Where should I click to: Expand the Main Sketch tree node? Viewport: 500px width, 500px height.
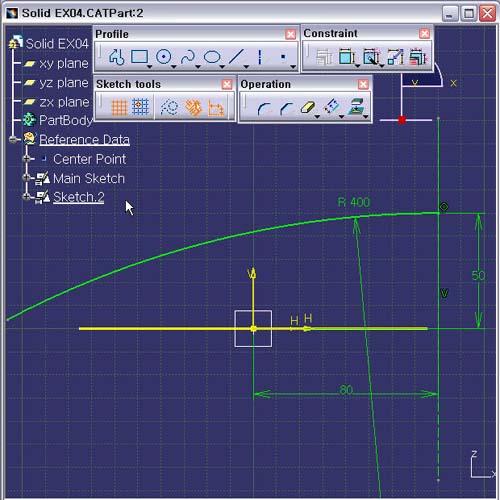pos(27,178)
